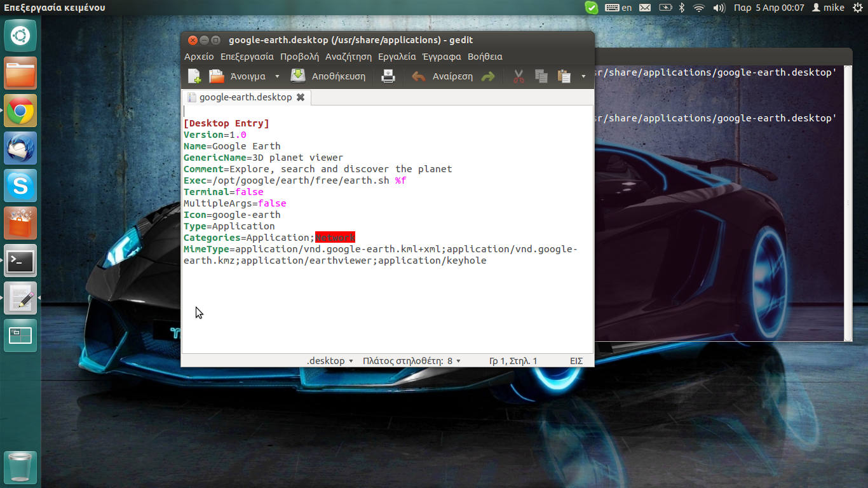Cut selection using scissors icon
This screenshot has height=488, width=868.
pyautogui.click(x=519, y=76)
